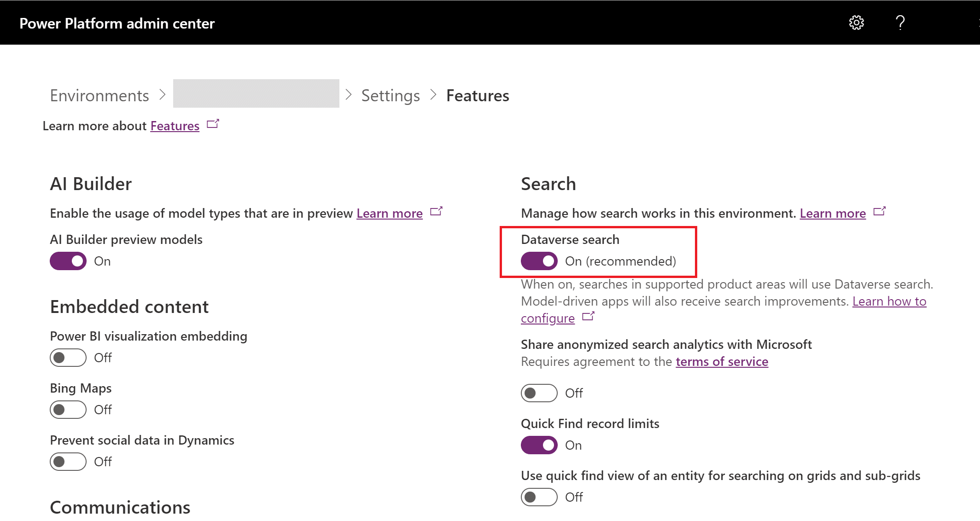Click the redacted environment name breadcrumb
Screen dimensions: 980x521
click(256, 93)
